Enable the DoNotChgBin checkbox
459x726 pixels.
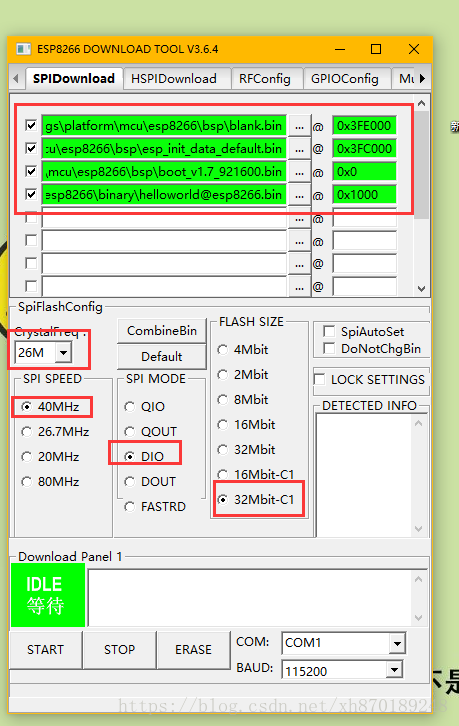click(329, 348)
